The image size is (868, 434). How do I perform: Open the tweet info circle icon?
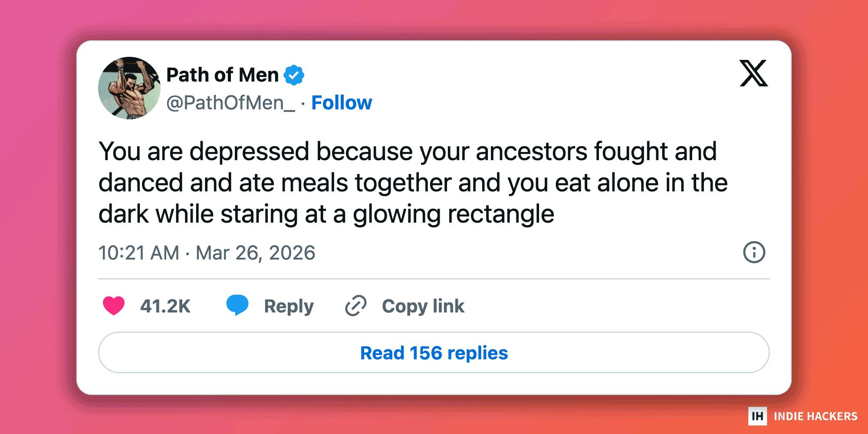coord(754,252)
